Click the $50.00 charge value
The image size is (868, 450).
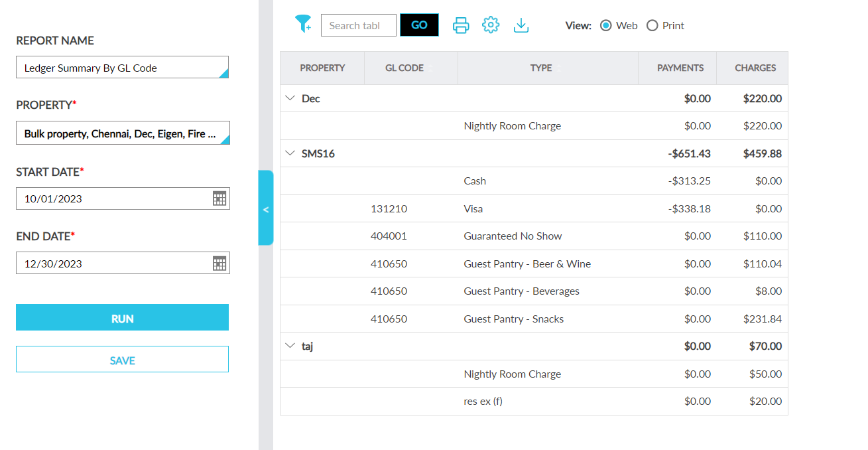tap(766, 374)
